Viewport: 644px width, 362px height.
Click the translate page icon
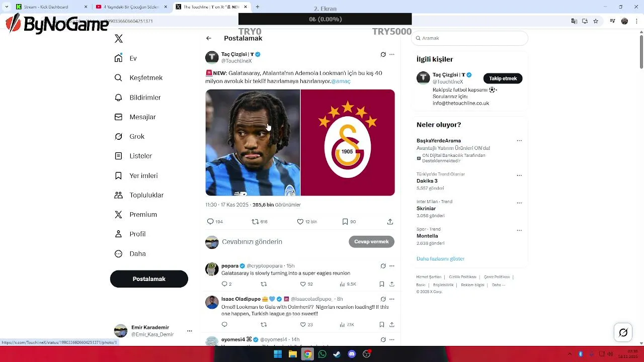click(x=574, y=21)
